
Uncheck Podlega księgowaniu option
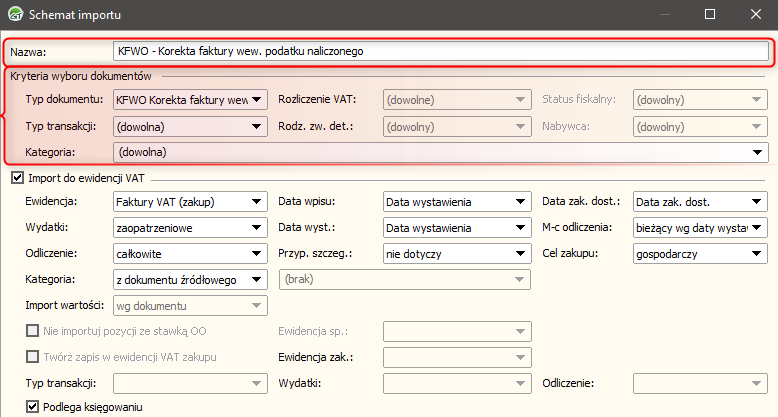[32, 407]
